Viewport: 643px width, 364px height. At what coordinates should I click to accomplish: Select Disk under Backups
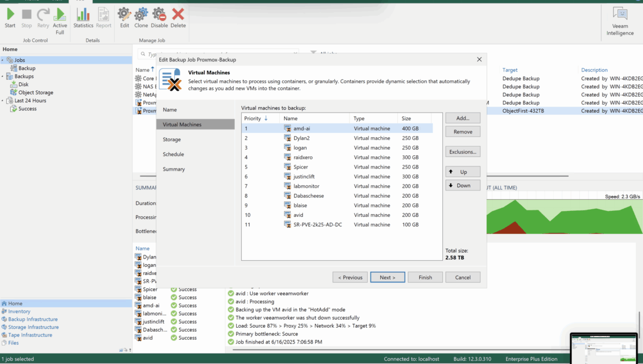[x=24, y=85]
